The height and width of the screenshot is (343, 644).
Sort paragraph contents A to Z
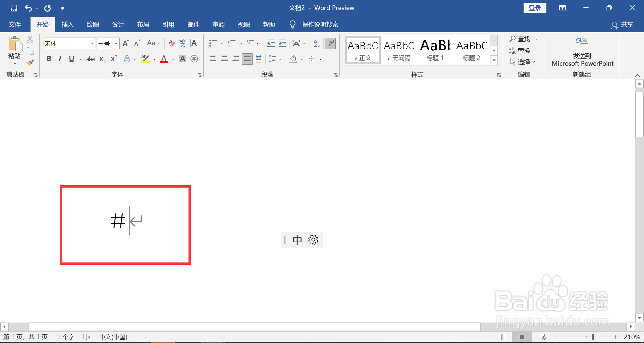317,43
